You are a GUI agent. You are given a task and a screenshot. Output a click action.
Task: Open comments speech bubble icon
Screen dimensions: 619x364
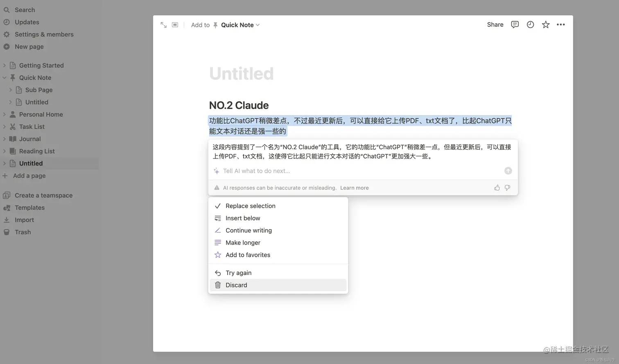[515, 25]
